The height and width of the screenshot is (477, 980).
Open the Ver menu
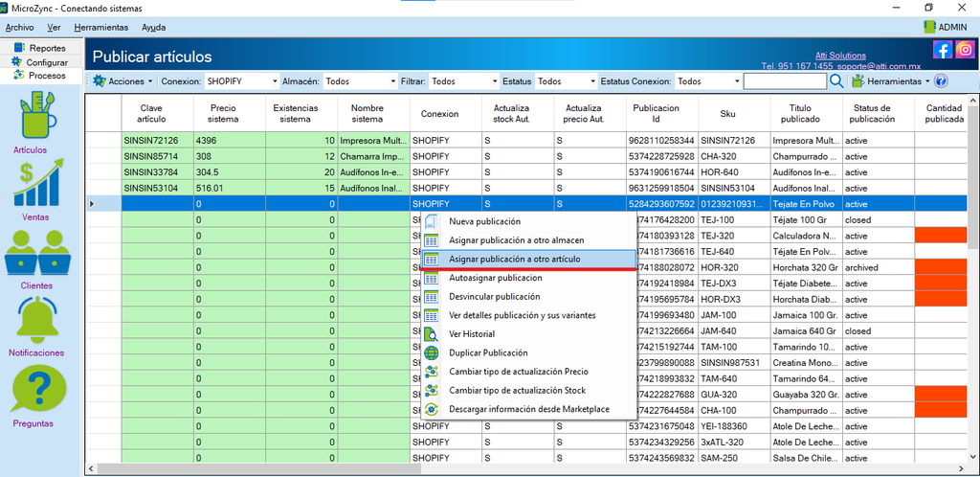click(54, 28)
